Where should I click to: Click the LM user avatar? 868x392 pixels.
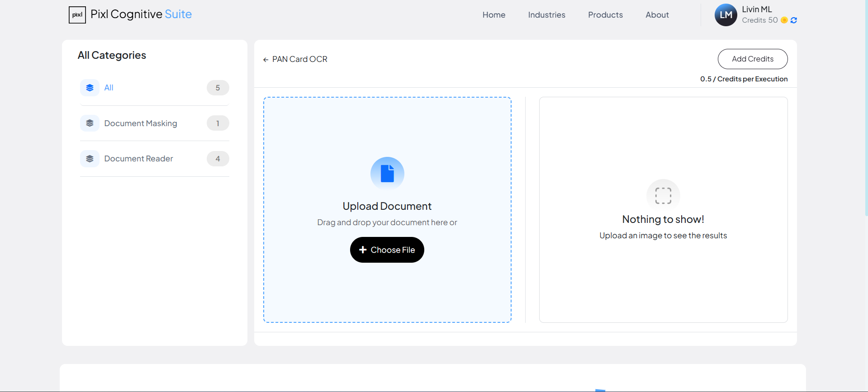(726, 15)
